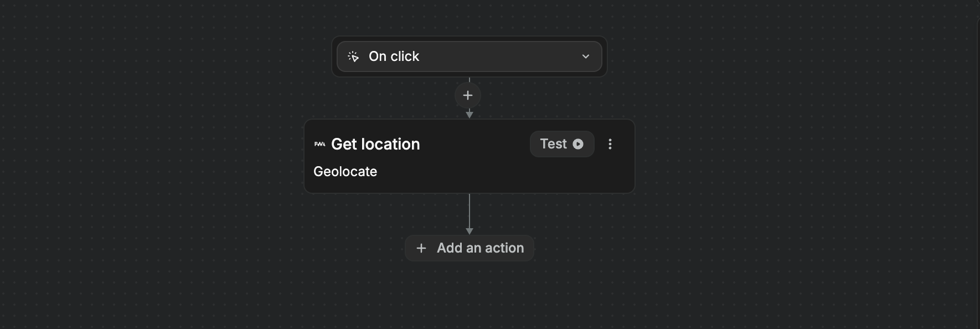The image size is (980, 329).
Task: Click the plus button between trigger and action
Action: click(x=468, y=95)
